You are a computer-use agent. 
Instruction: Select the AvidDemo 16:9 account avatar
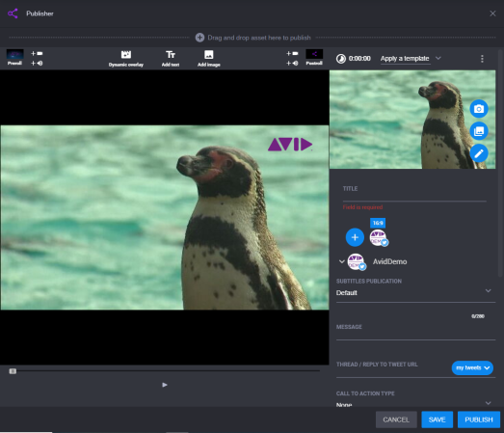pos(379,238)
